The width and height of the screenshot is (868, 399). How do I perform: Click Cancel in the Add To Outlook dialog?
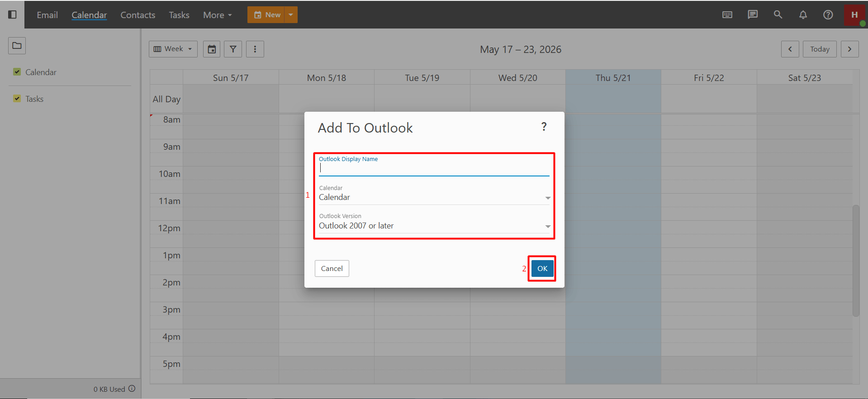(332, 268)
